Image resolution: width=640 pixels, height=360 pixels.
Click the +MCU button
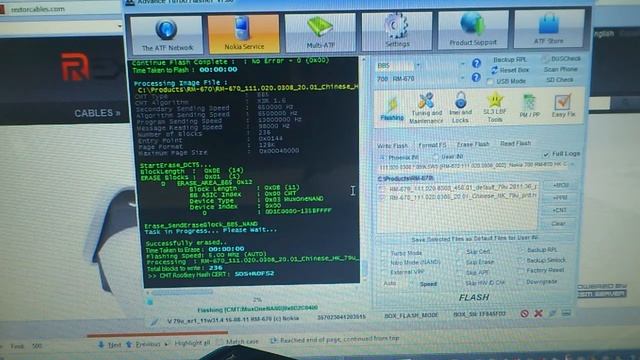(560, 186)
